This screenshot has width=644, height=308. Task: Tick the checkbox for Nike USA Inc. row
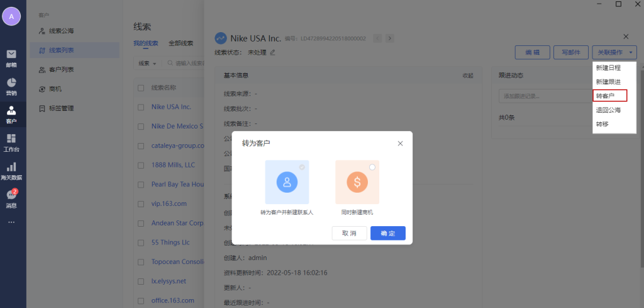[141, 107]
